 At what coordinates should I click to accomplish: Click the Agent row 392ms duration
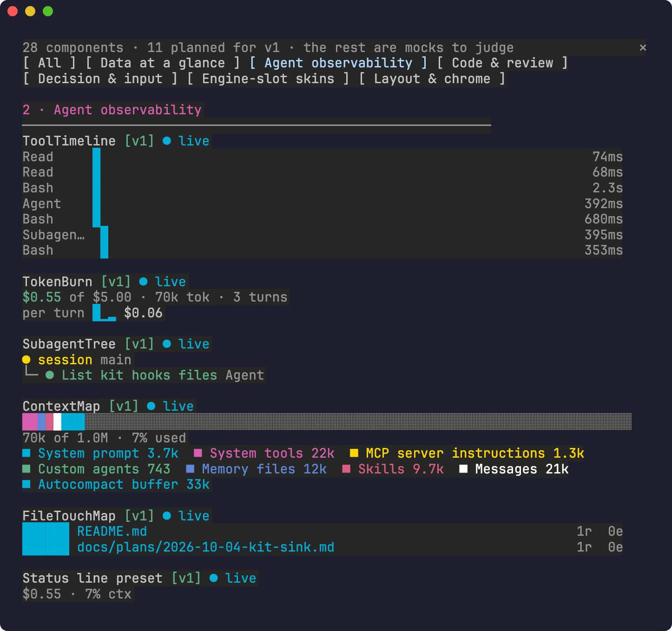(604, 204)
